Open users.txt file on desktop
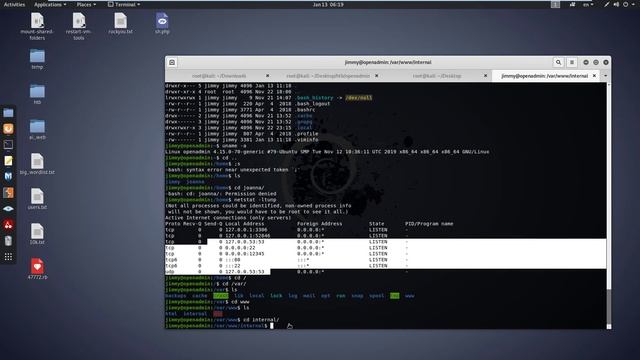The image size is (640, 360). 37,199
